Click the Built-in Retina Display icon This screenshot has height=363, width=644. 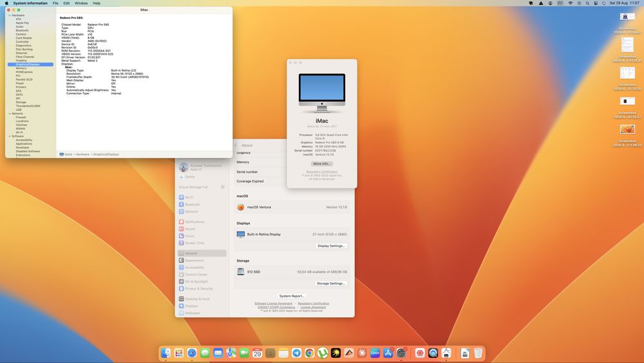point(241,234)
